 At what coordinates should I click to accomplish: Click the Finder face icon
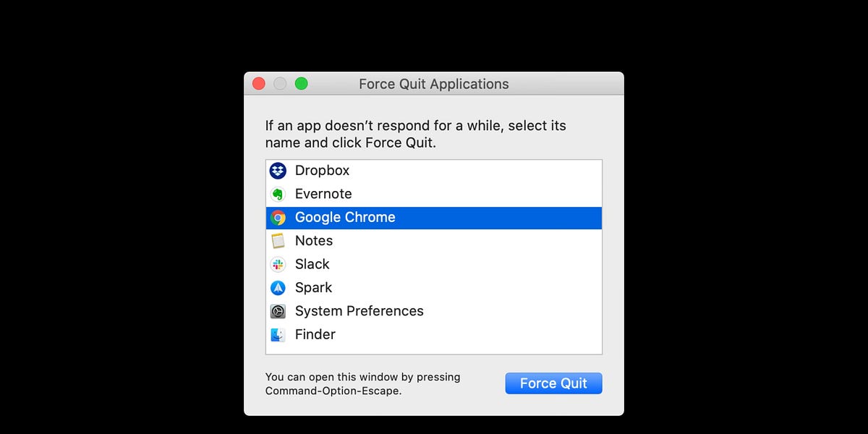(x=278, y=335)
